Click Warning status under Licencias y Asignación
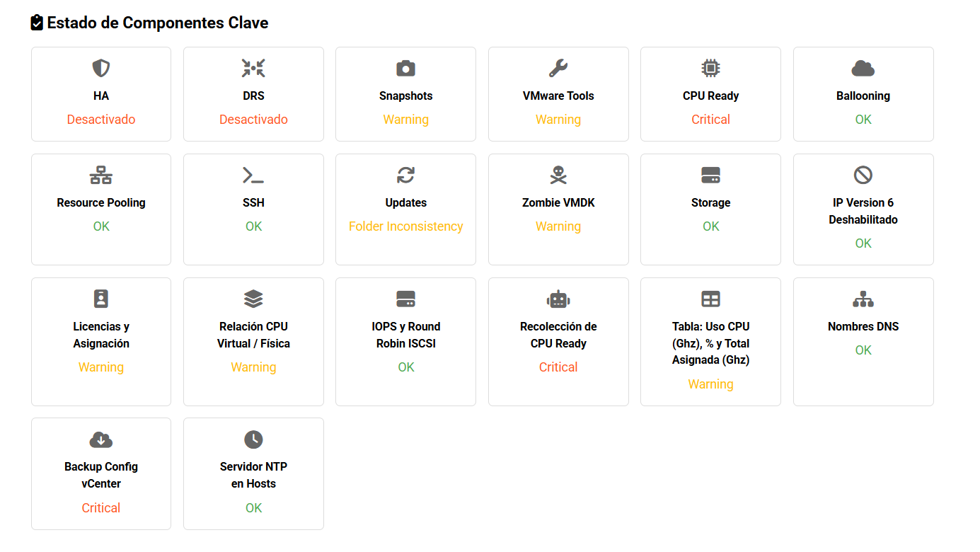This screenshot has width=980, height=552. 101,367
